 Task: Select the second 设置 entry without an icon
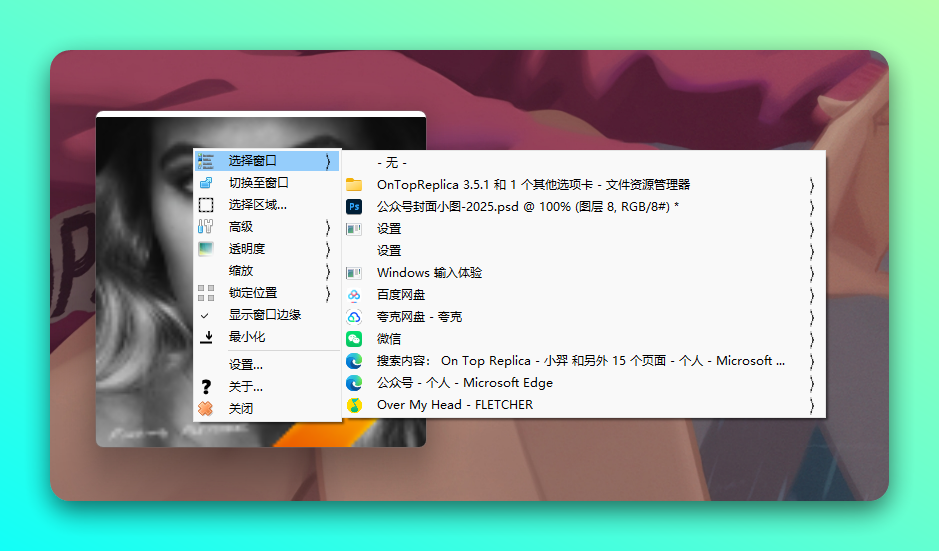(x=583, y=251)
